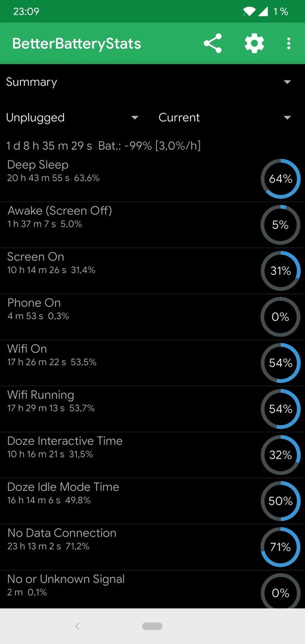This screenshot has width=305, height=644.
Task: Tap the 31% Screen On progress ring
Action: pyautogui.click(x=281, y=271)
